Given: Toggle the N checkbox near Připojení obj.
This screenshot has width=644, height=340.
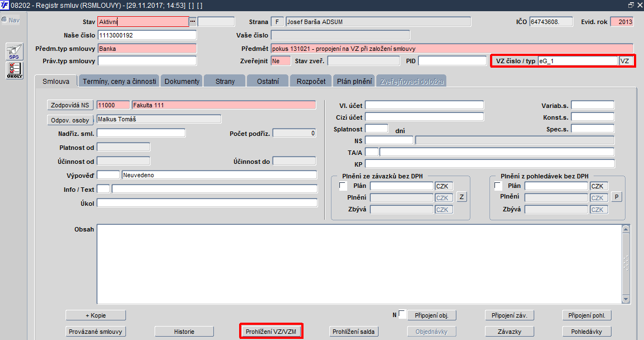Looking at the screenshot, I should [402, 314].
